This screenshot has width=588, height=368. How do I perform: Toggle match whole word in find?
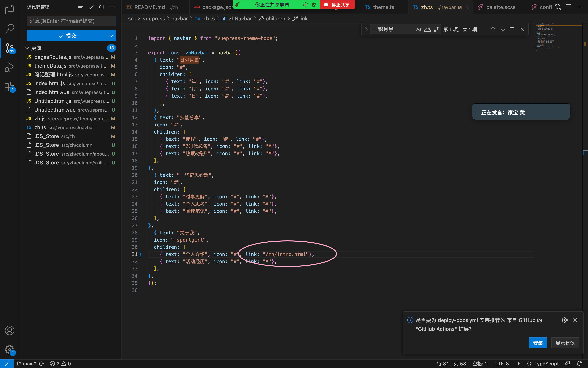tap(428, 29)
